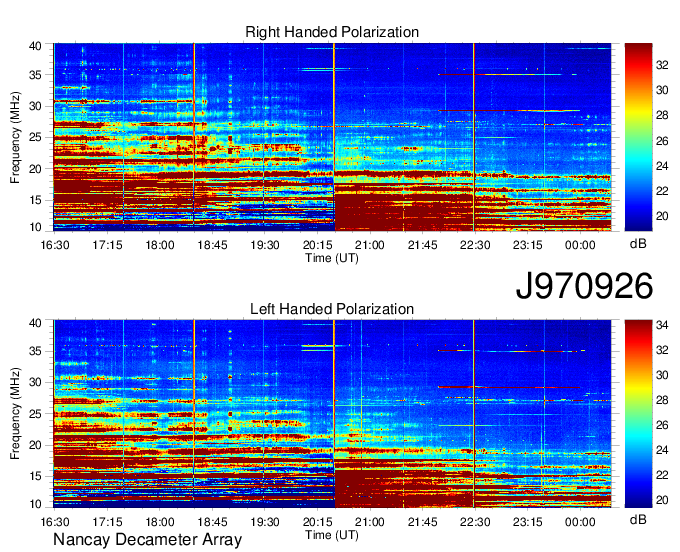
Task: Click the 19:30 tick under Left Handed plot
Action: click(265, 522)
